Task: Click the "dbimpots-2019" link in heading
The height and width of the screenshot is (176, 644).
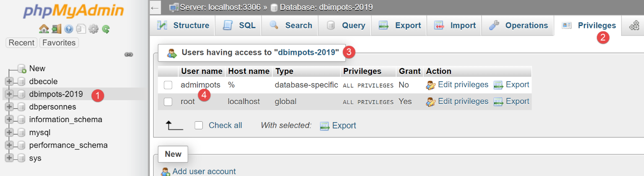Action: pyautogui.click(x=307, y=52)
